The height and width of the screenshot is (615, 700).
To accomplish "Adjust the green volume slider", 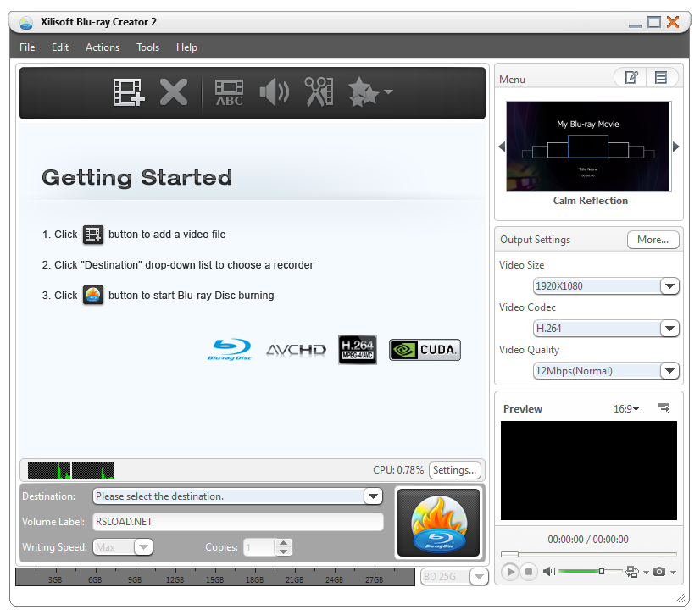I will pos(590,572).
